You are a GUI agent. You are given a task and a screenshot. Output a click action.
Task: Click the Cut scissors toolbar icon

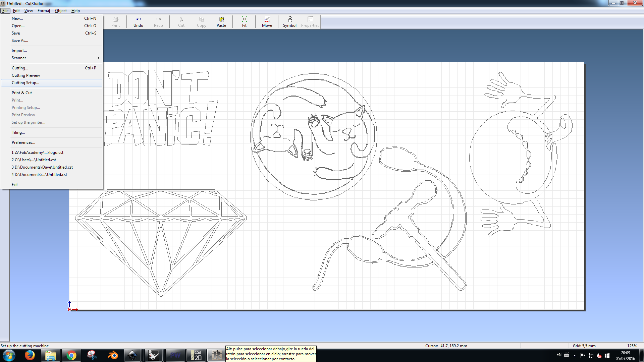(x=181, y=22)
